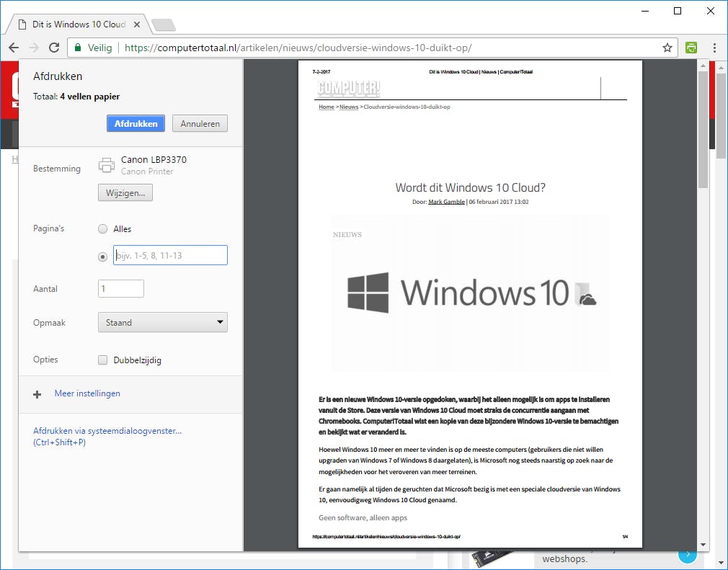Image resolution: width=728 pixels, height=570 pixels.
Task: Click the preview scrollbar up arrow
Action: [703, 66]
